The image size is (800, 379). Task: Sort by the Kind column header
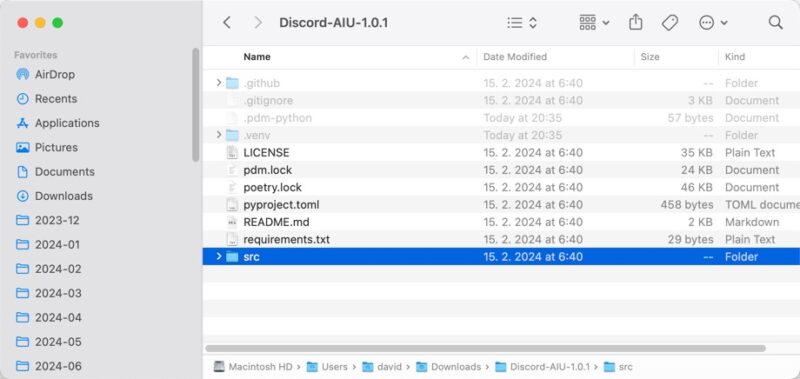[x=735, y=57]
